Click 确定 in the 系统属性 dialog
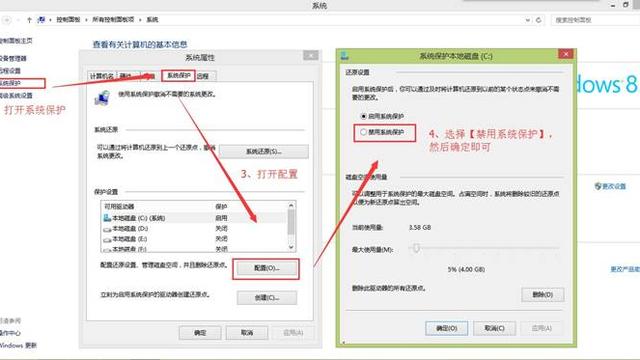The image size is (640, 360). coord(200,333)
